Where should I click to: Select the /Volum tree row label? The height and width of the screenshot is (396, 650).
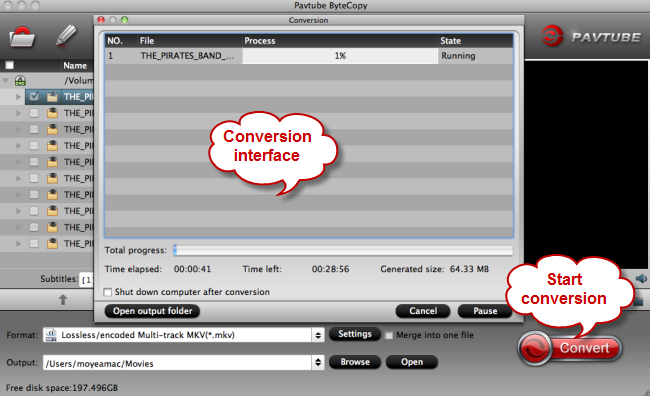tap(79, 80)
